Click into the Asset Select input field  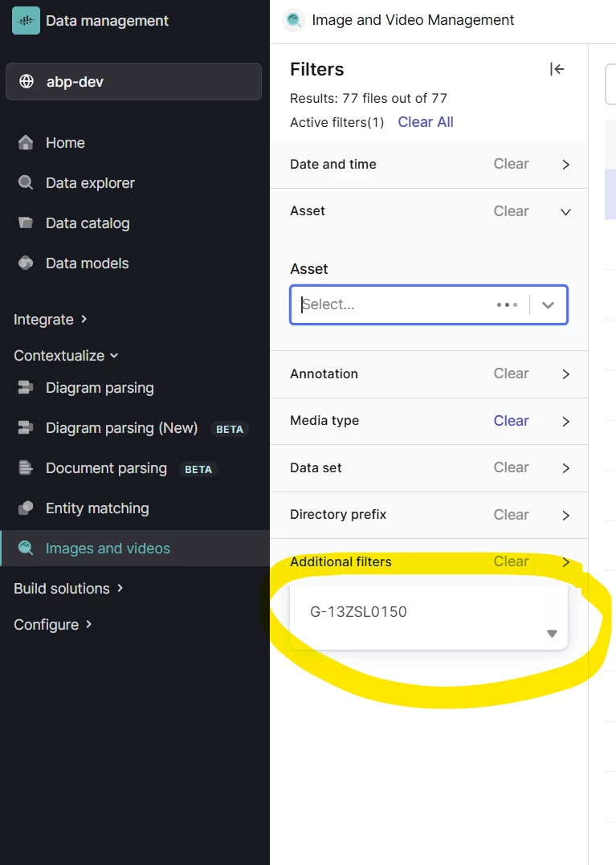[x=394, y=305]
